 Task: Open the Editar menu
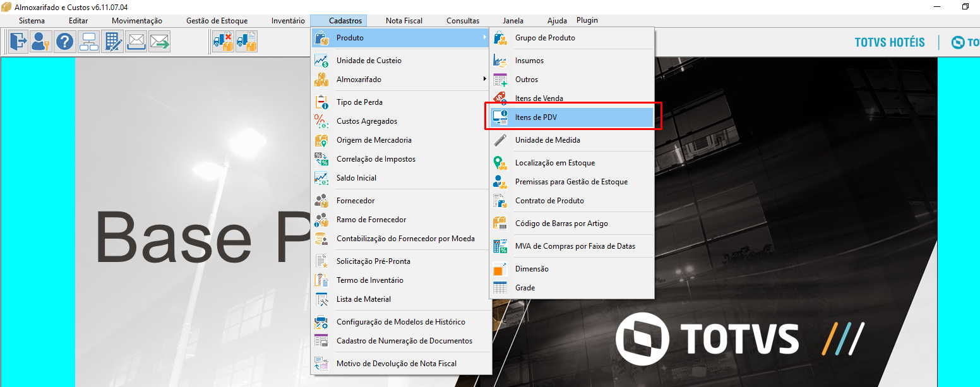[78, 21]
